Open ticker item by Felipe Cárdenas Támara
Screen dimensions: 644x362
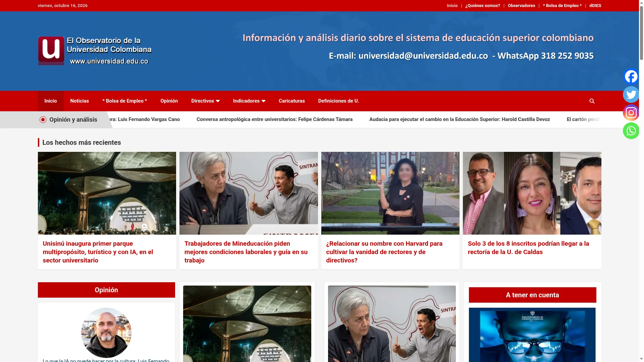pos(274,119)
